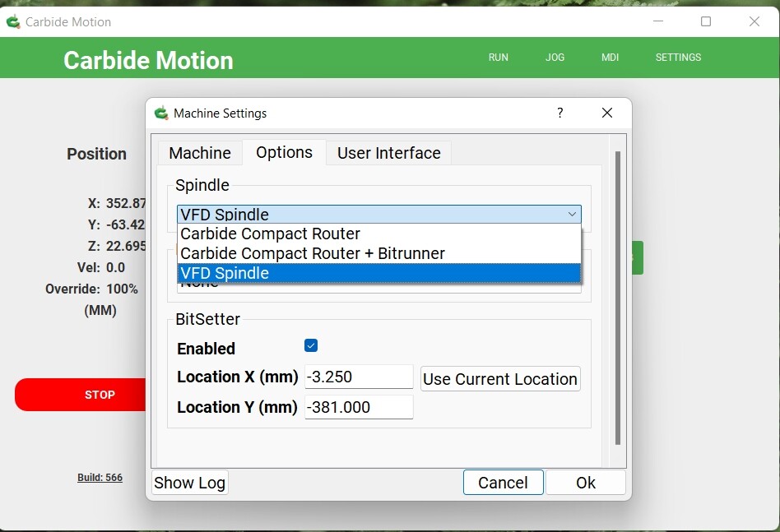Choose Carbide Compact Router from the list

[x=379, y=234]
